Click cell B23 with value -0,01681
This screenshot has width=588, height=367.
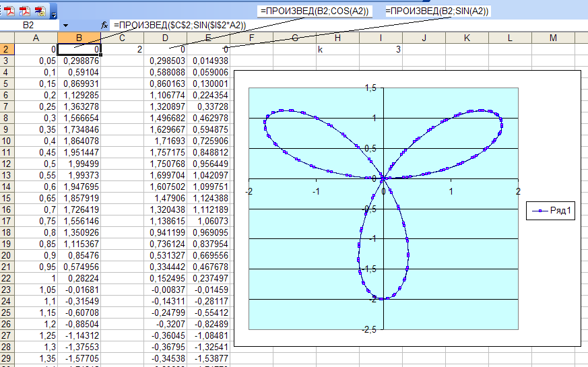click(x=79, y=290)
